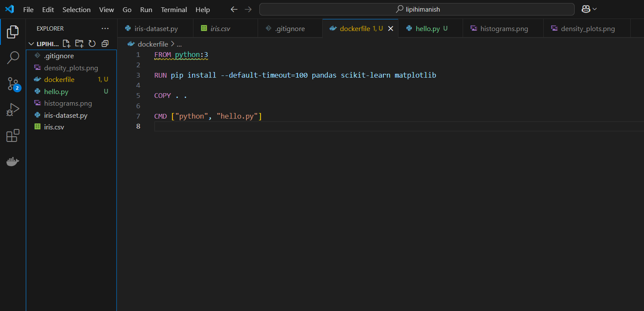This screenshot has height=311, width=644.
Task: Open the Edit menu
Action: coord(48,9)
